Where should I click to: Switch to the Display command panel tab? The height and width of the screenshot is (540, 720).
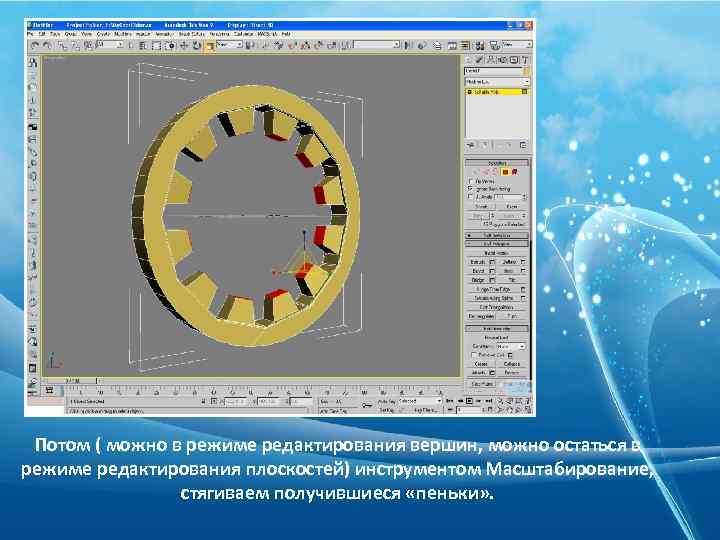(514, 60)
